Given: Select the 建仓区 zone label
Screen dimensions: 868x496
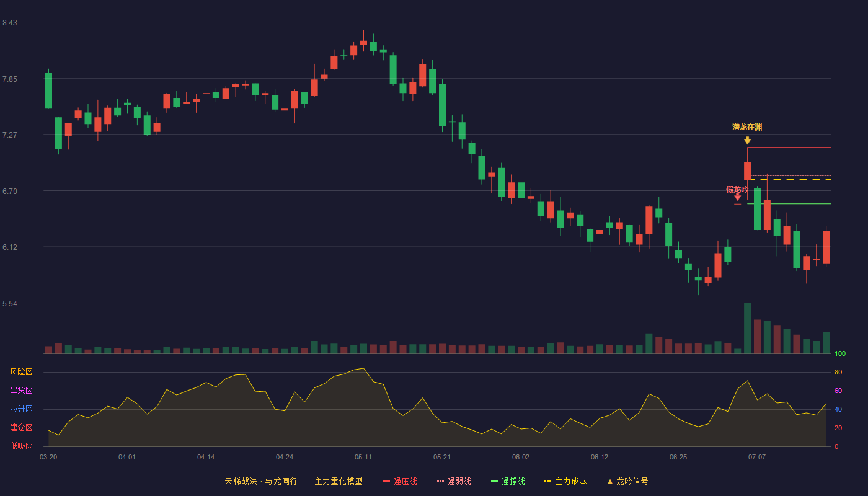Looking at the screenshot, I should pyautogui.click(x=21, y=428).
